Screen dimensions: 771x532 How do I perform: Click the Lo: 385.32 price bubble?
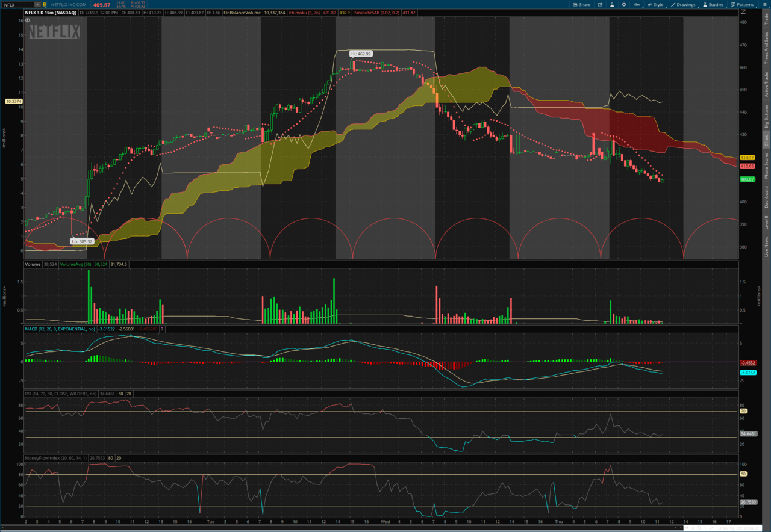(82, 241)
